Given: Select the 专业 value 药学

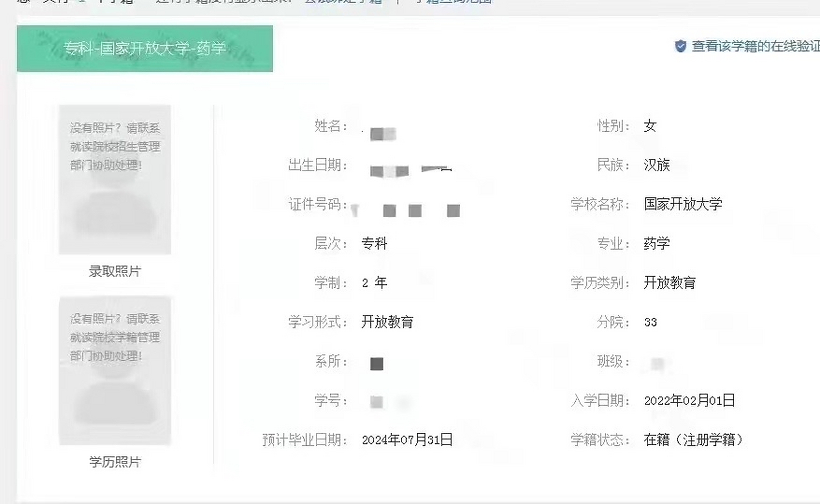Looking at the screenshot, I should coord(657,243).
